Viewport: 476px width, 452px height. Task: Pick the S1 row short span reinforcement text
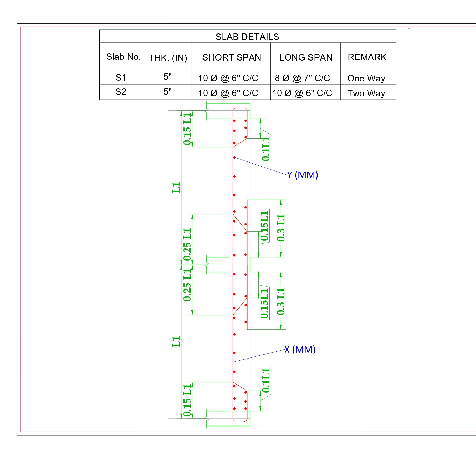pyautogui.click(x=228, y=78)
